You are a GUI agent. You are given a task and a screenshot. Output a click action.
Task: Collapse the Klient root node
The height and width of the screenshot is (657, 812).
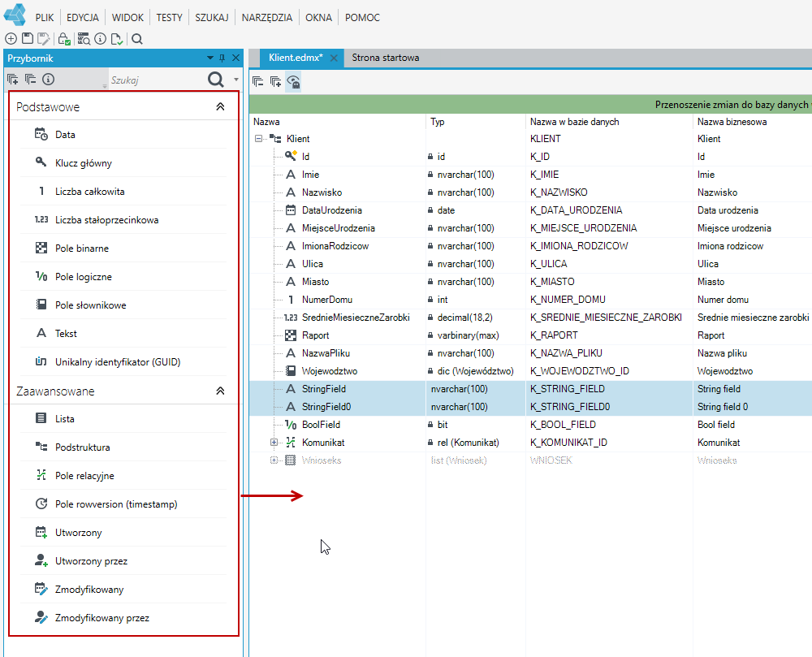point(258,139)
